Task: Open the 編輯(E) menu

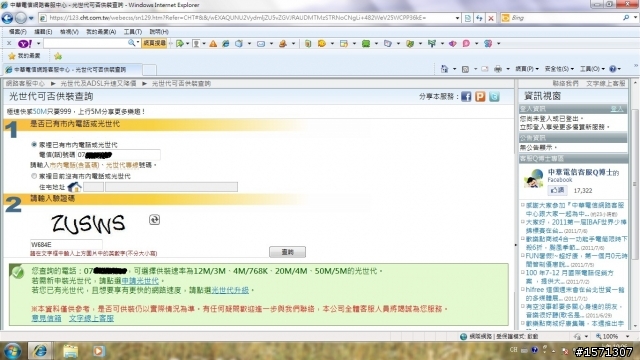Action: [43, 31]
